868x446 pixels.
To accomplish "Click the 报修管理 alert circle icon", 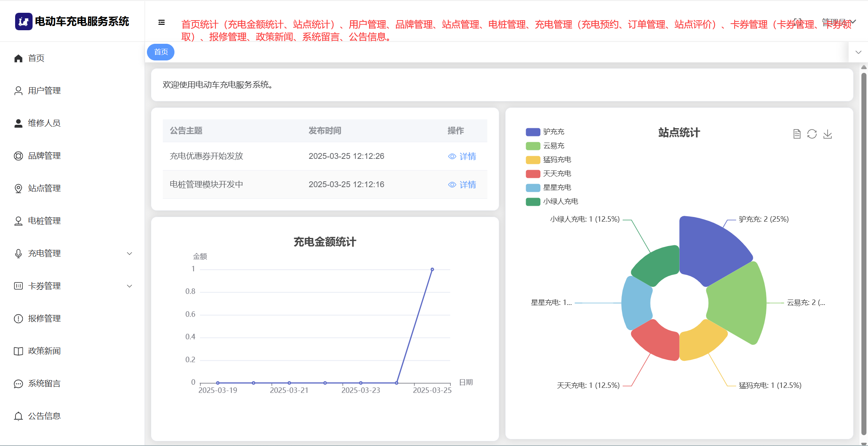I will [18, 319].
